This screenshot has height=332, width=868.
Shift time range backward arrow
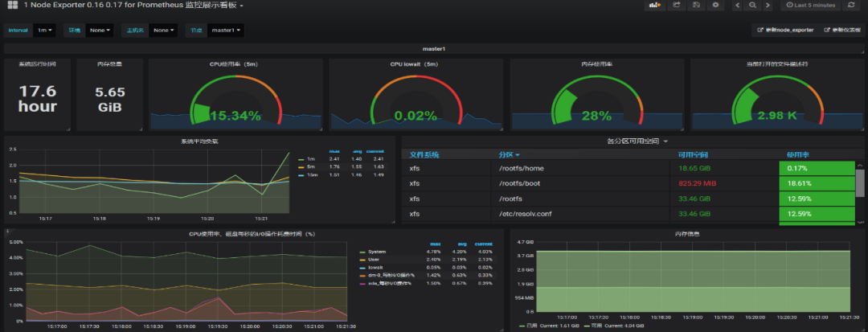(738, 5)
